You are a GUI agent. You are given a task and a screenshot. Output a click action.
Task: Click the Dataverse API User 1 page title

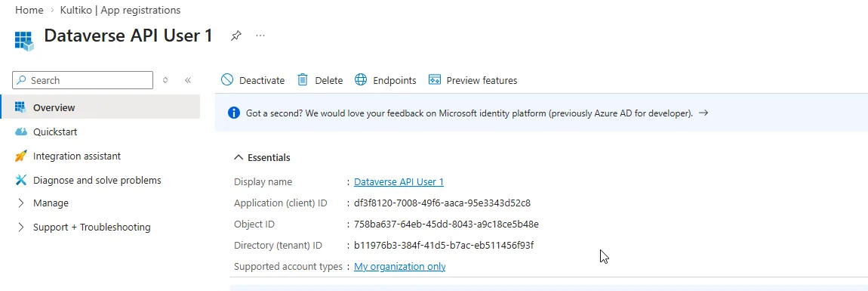128,36
